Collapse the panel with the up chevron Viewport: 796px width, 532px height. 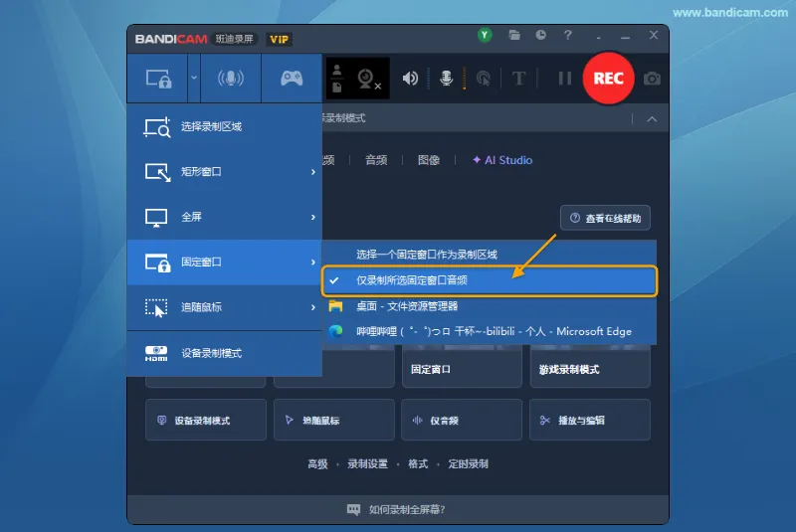pyautogui.click(x=652, y=119)
